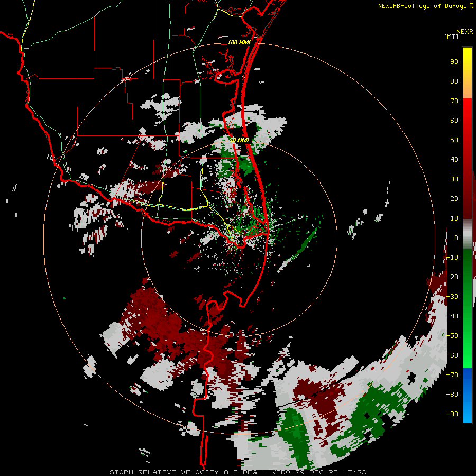Click the -10 value on the velocity scale
This screenshot has width=476, height=476.
tap(452, 258)
